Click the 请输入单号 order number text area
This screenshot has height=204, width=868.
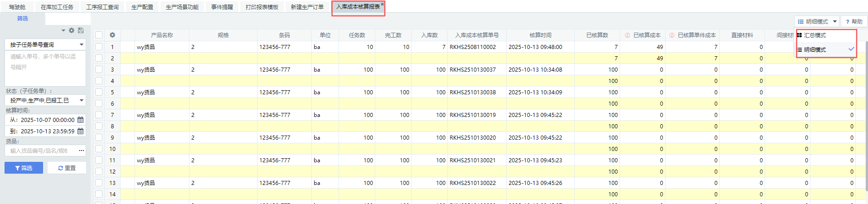pos(45,68)
